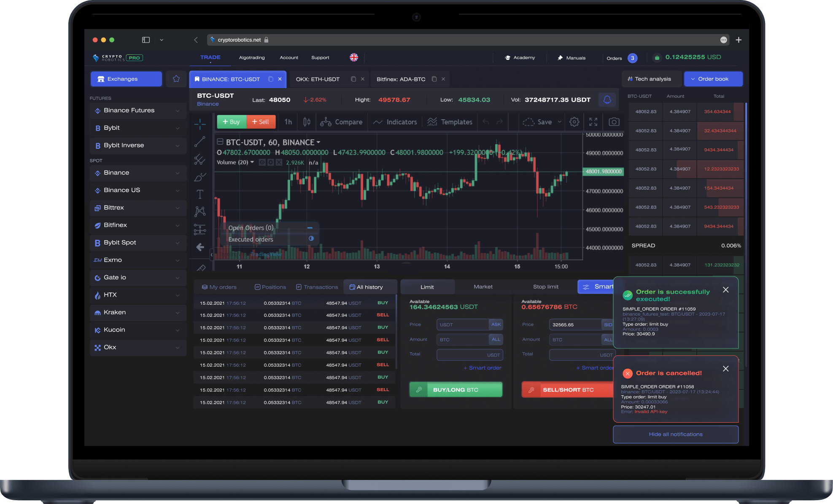Open Account menu

[289, 58]
